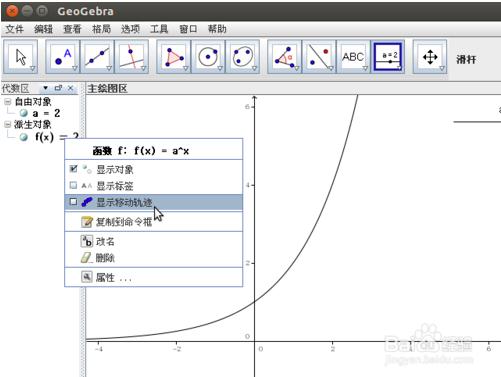Click the properties icon next to 属性

click(87, 277)
